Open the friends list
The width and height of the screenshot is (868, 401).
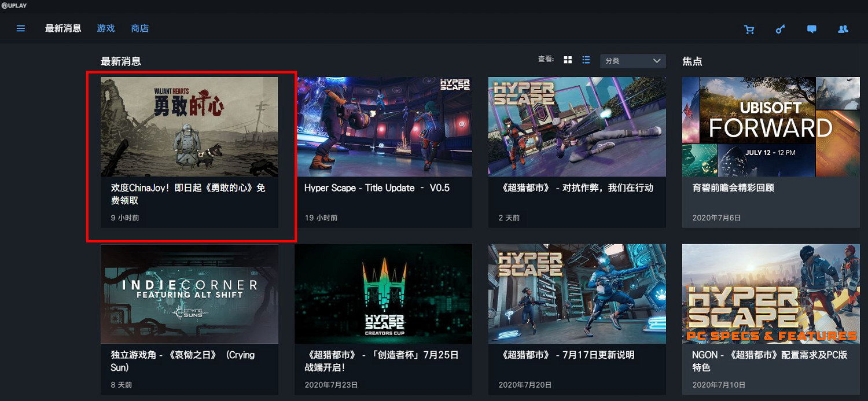(843, 29)
